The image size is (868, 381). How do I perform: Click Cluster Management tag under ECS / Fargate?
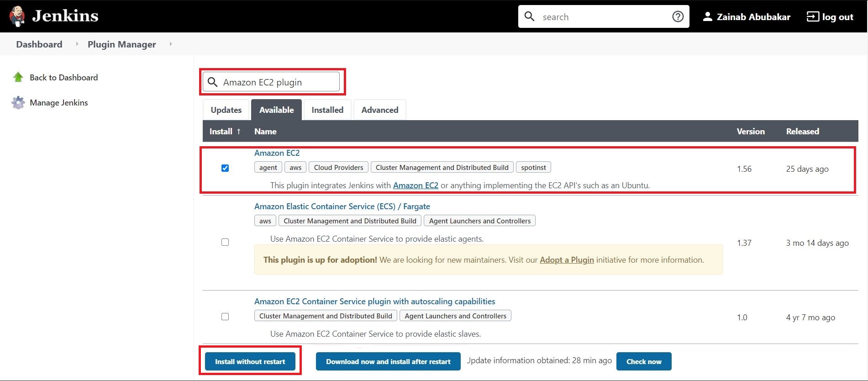pos(350,221)
